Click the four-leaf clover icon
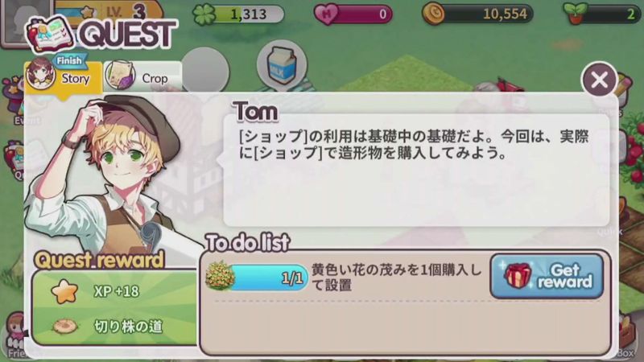Viewport: 644px width, 362px height. 204,14
